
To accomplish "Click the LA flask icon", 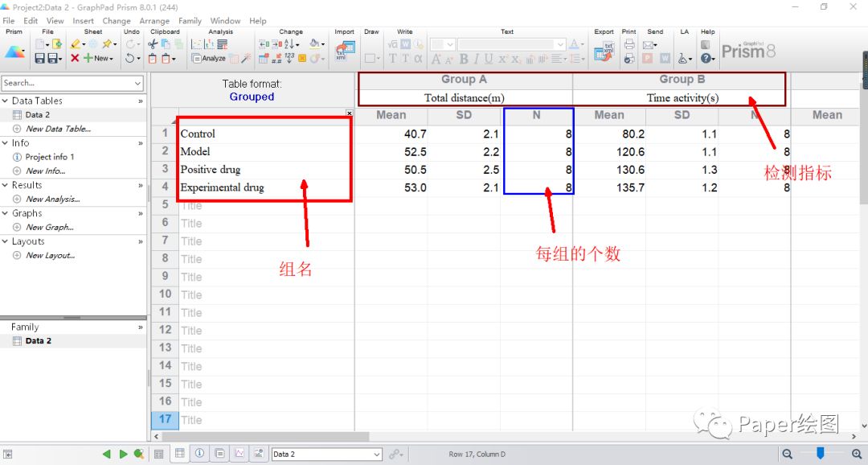I will tap(683, 58).
